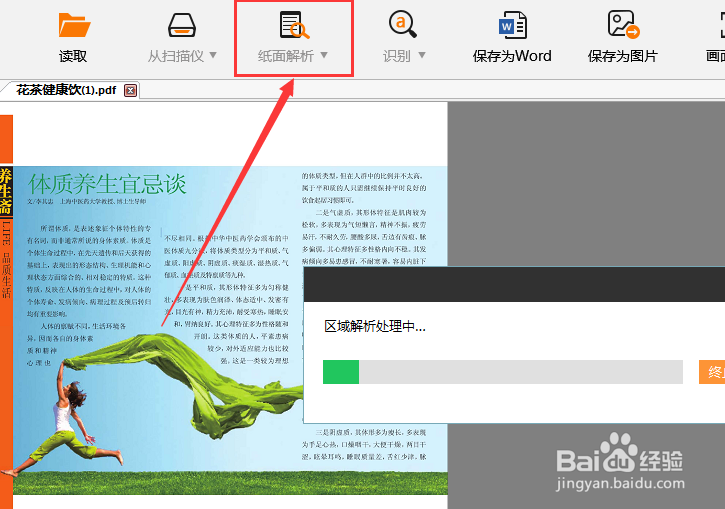Expand the 从扫描仪 dropdown arrow
Viewport: 725px width, 509px height.
213,55
